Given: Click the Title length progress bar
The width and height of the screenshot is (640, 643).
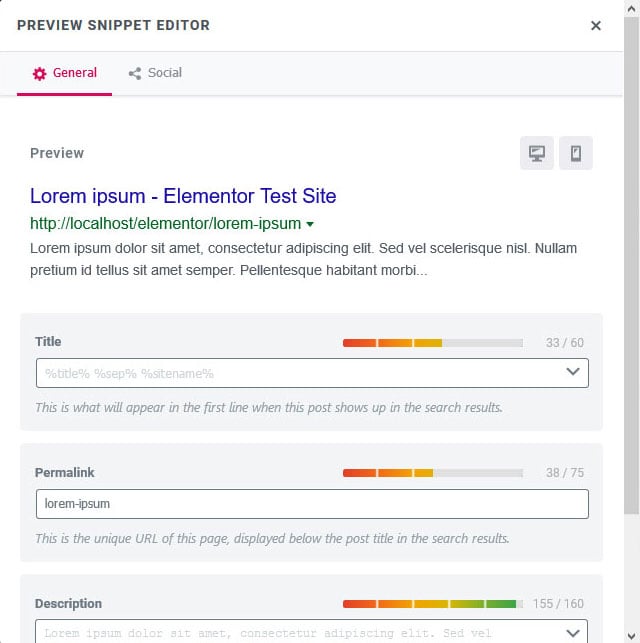Looking at the screenshot, I should coord(432,343).
